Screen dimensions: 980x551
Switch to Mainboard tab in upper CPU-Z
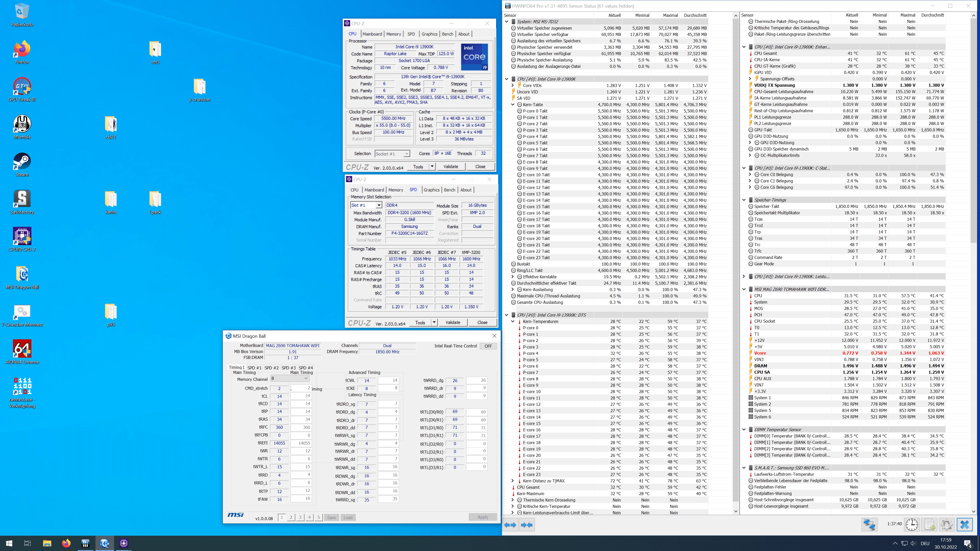[372, 34]
